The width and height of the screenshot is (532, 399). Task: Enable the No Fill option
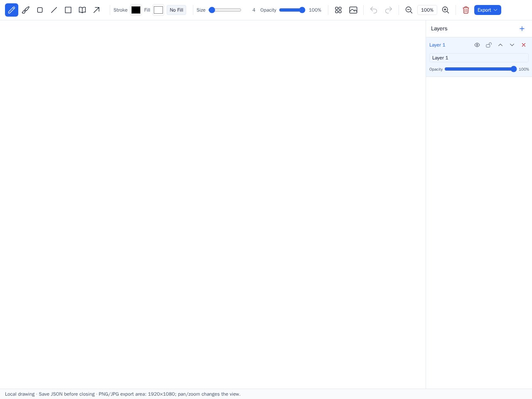pos(176,10)
